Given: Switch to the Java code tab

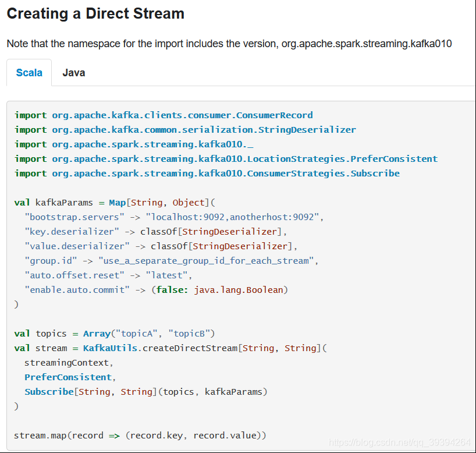Looking at the screenshot, I should click(x=74, y=73).
